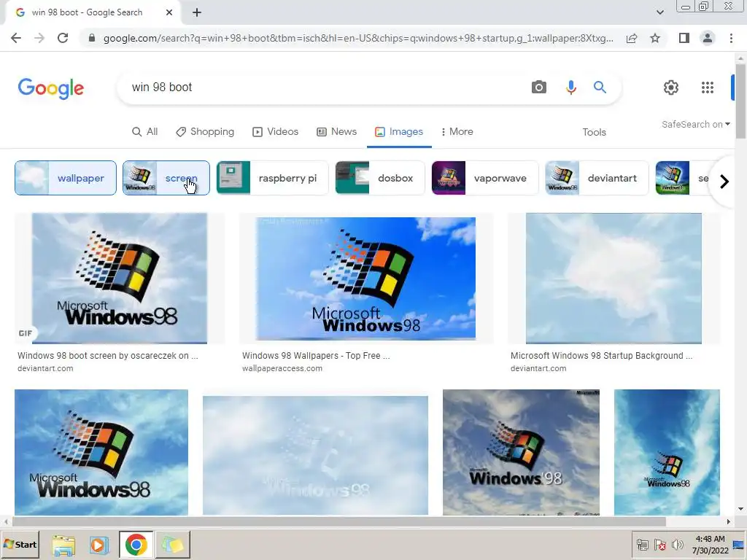Viewport: 747px width, 560px height.
Task: Open Windows 98 Wallpapers - Top Free link
Action: pyautogui.click(x=316, y=356)
